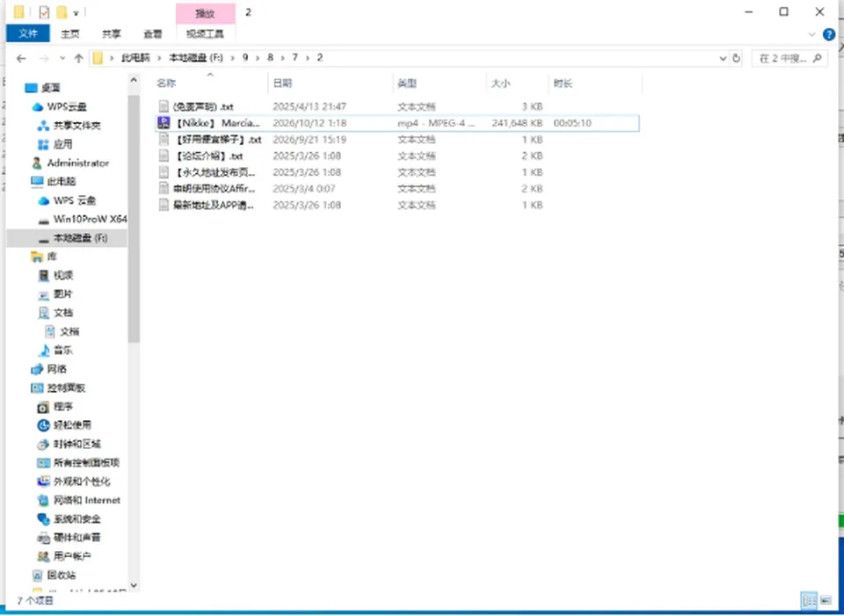This screenshot has width=844, height=616.
Task: Sort files by the 名称 column header
Action: 210,83
